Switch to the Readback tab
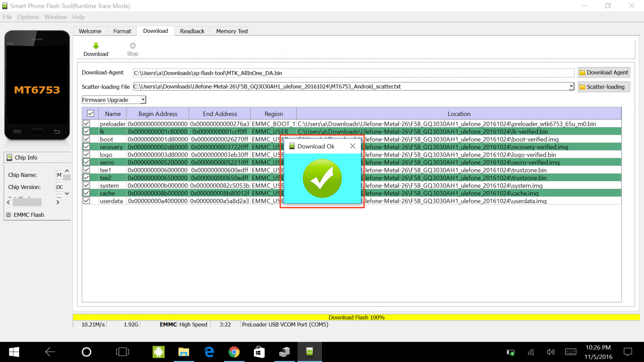 [192, 31]
